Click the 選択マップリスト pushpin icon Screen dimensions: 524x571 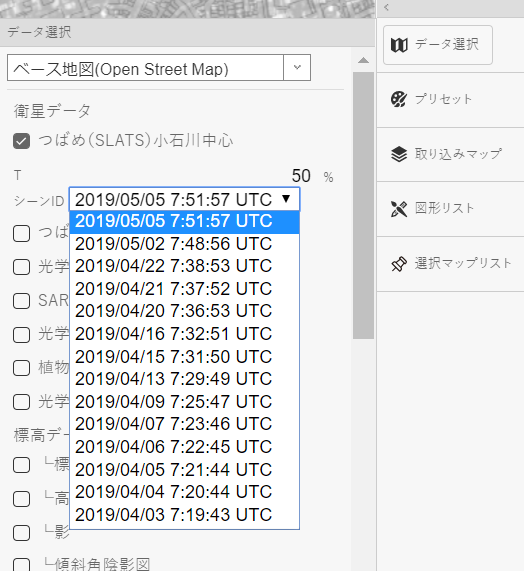click(399, 264)
